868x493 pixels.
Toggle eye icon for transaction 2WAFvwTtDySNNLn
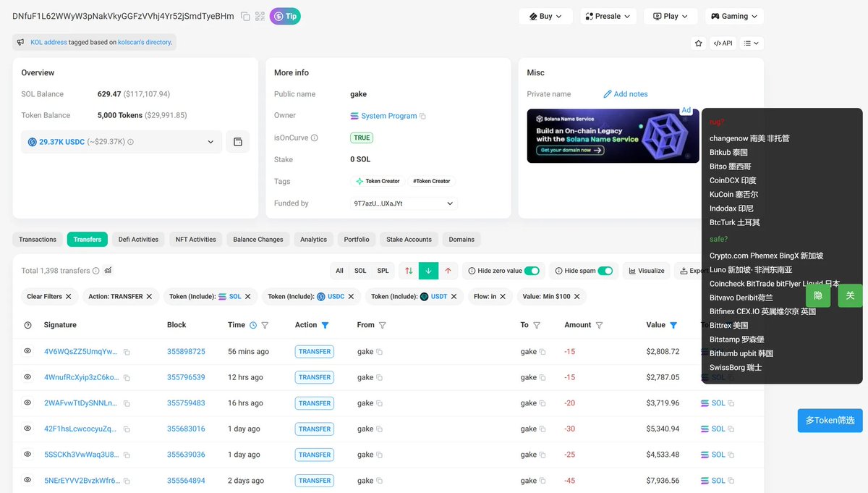(27, 403)
